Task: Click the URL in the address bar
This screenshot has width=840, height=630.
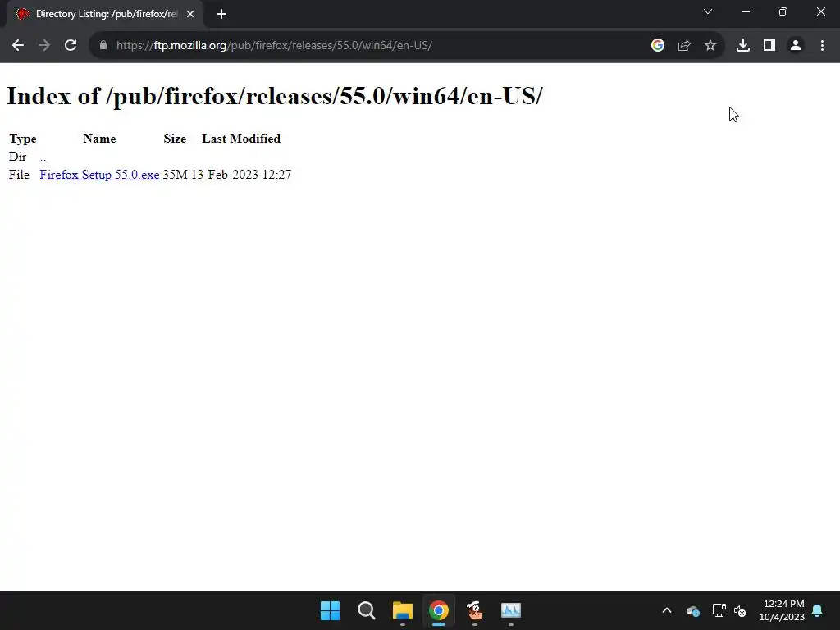Action: pos(274,46)
